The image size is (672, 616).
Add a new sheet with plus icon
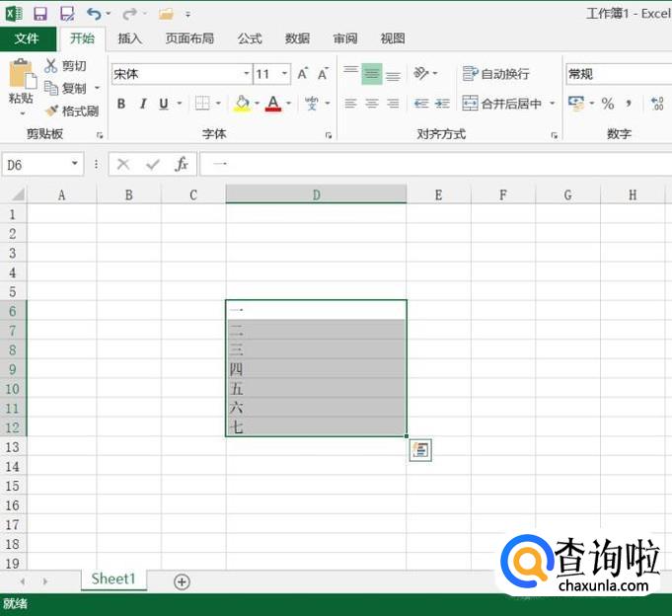182,581
